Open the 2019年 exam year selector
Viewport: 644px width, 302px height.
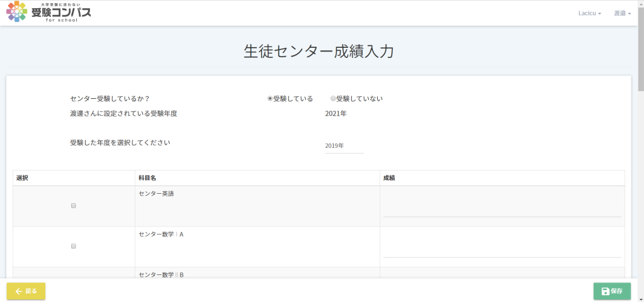coord(344,146)
